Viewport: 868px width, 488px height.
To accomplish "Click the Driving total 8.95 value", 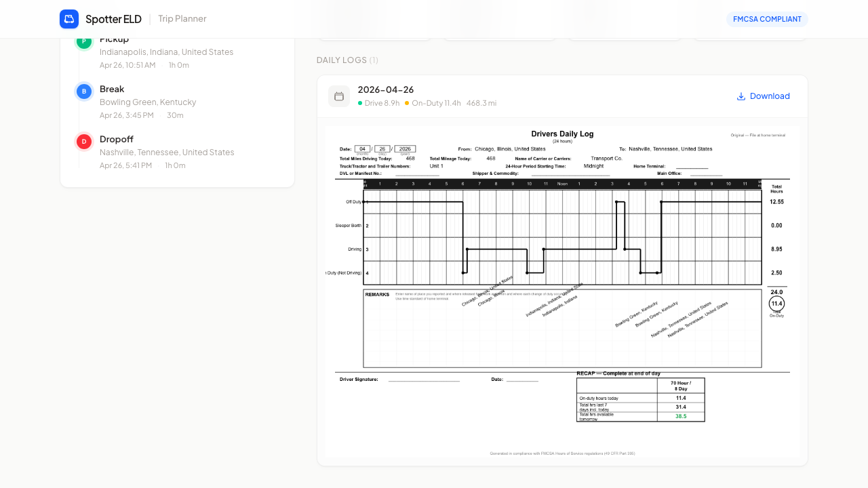I will click(x=776, y=249).
